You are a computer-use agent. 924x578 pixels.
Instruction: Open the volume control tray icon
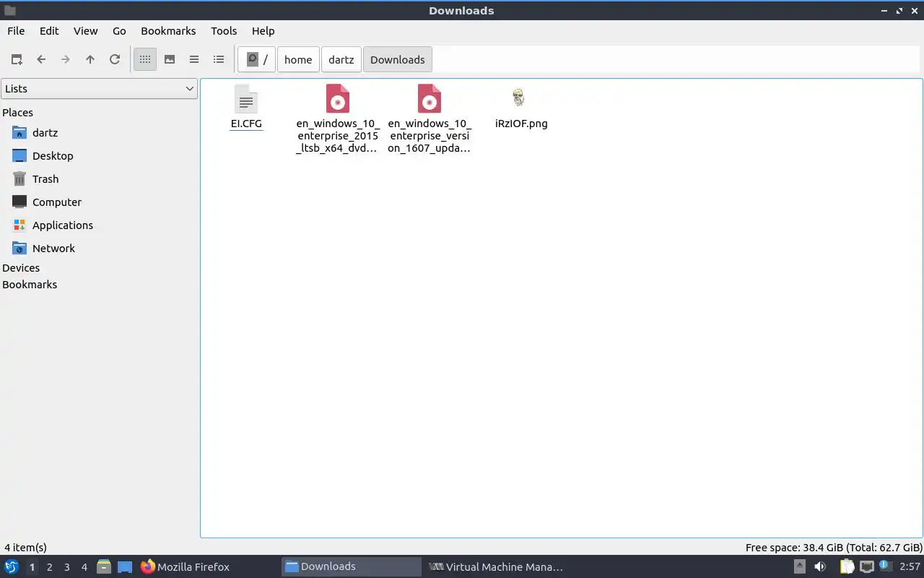coord(820,566)
